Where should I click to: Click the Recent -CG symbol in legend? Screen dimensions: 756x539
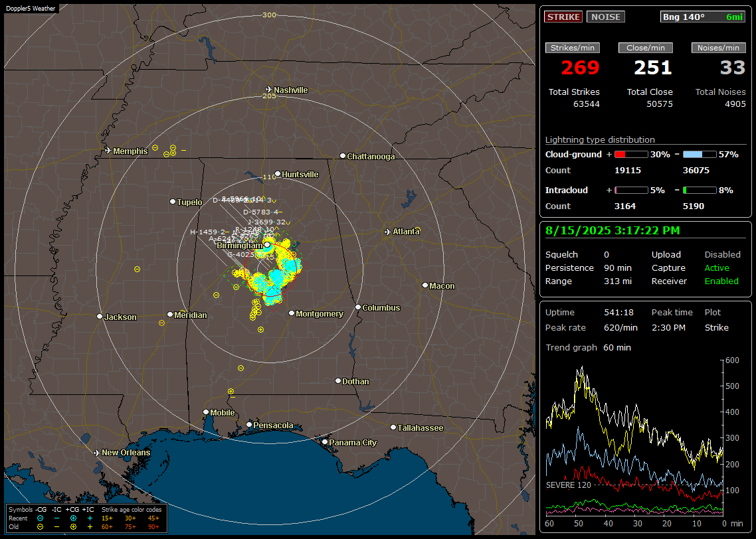click(x=40, y=518)
